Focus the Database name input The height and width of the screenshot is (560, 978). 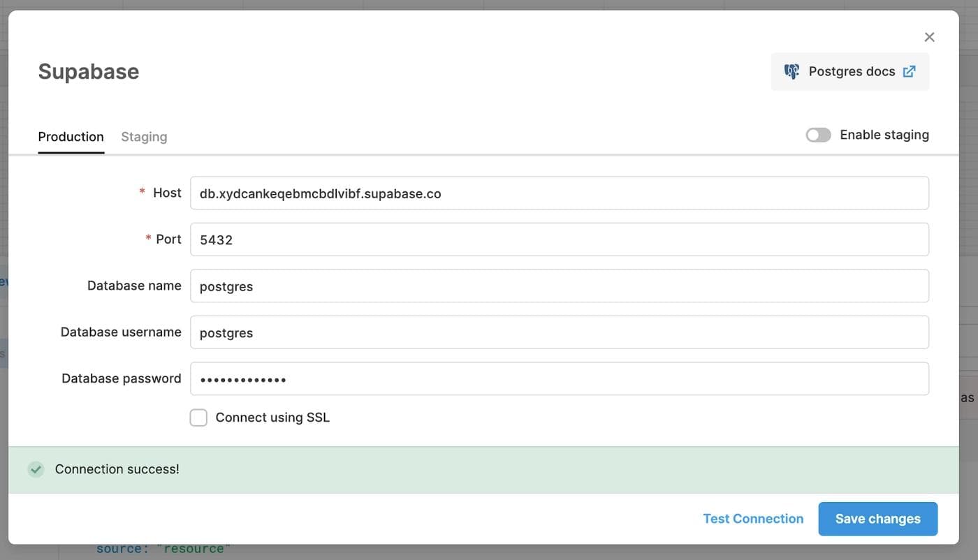click(x=559, y=286)
